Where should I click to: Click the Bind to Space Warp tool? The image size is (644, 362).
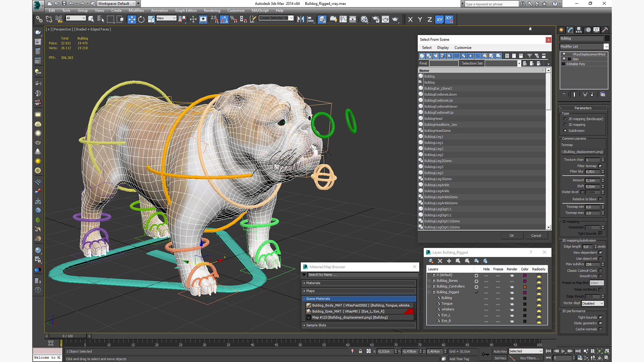pos(59,19)
